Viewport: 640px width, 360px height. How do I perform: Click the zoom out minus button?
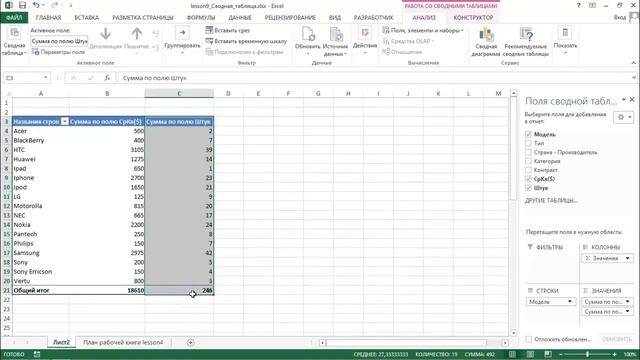561,354
